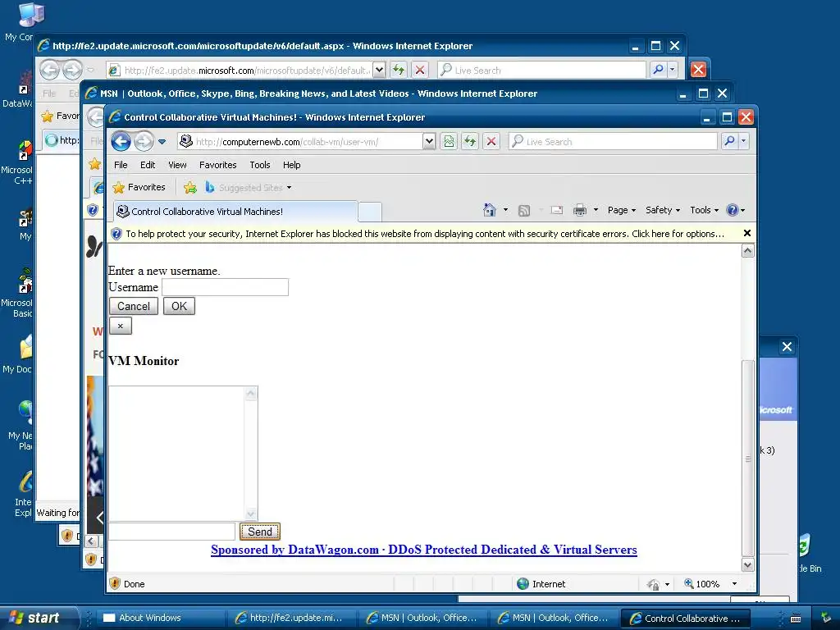Go back in Control Collaborative window

[121, 141]
